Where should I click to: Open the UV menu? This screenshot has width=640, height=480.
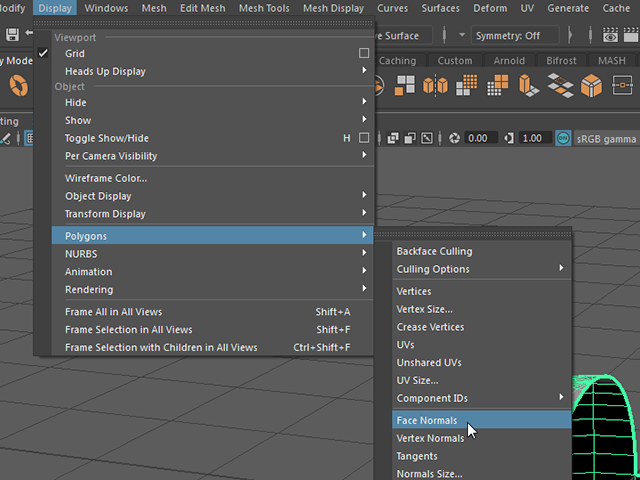click(527, 8)
